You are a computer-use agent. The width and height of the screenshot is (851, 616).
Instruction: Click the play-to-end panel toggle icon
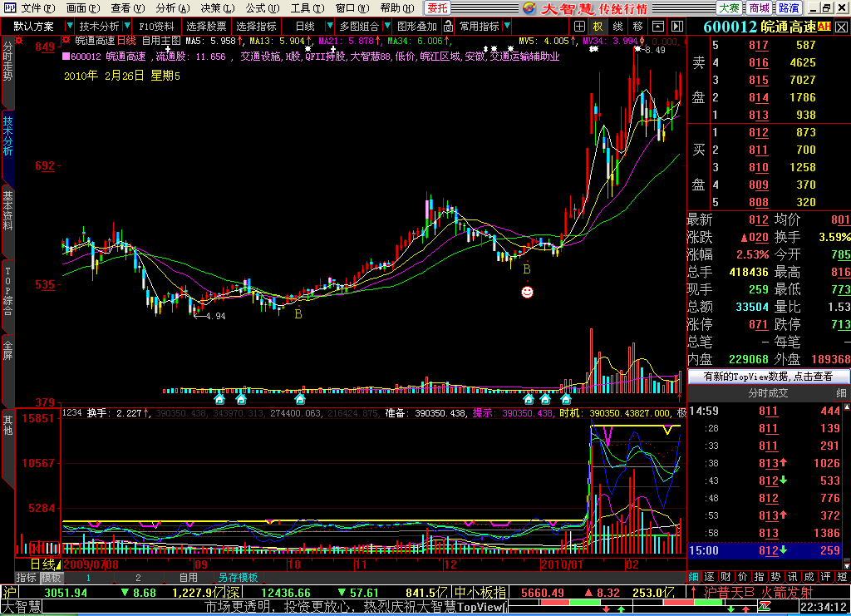pyautogui.click(x=676, y=26)
